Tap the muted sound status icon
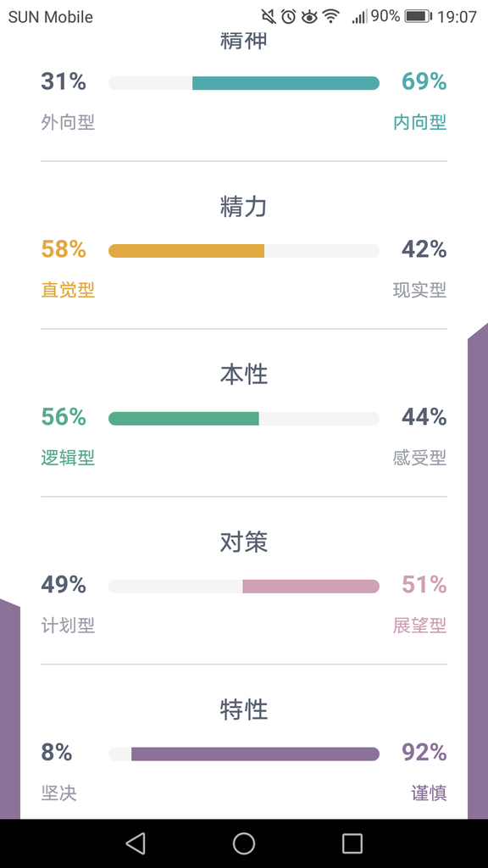Image resolution: width=488 pixels, height=868 pixels. [x=269, y=17]
